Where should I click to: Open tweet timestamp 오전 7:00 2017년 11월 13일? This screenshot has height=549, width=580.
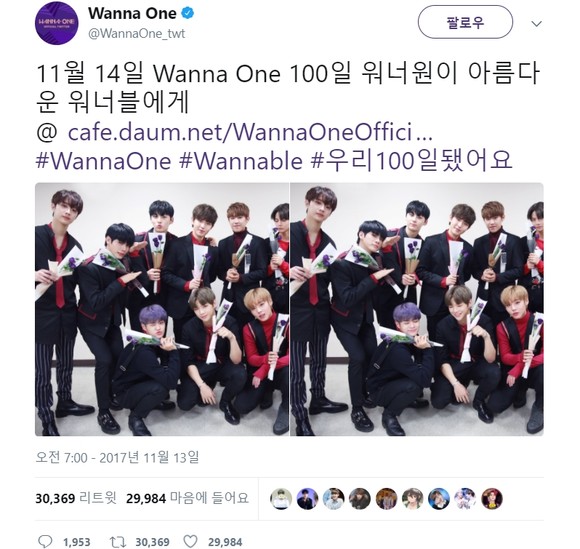[117, 458]
